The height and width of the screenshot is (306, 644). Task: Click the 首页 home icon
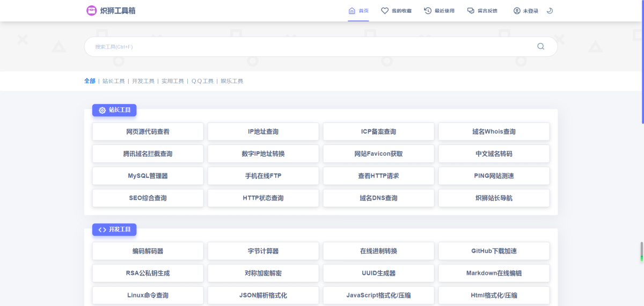point(352,11)
